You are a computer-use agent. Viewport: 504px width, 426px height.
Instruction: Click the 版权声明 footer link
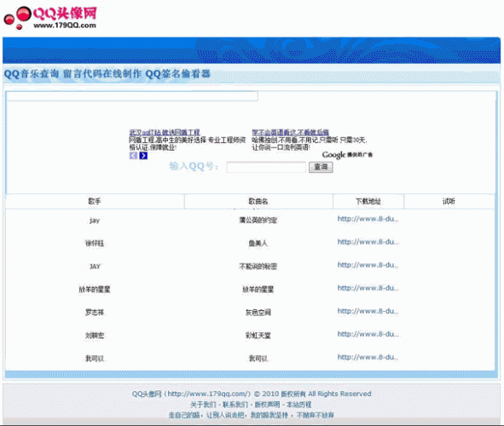coord(267,405)
